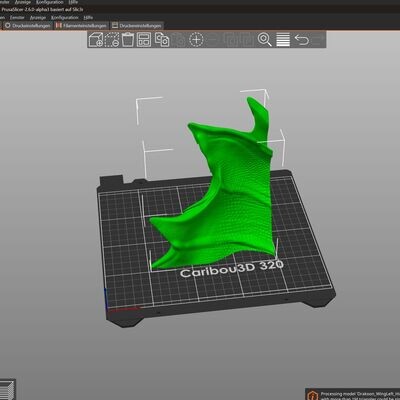The width and height of the screenshot is (400, 400).
Task: Click the Processing model notification text
Action: coord(360,396)
